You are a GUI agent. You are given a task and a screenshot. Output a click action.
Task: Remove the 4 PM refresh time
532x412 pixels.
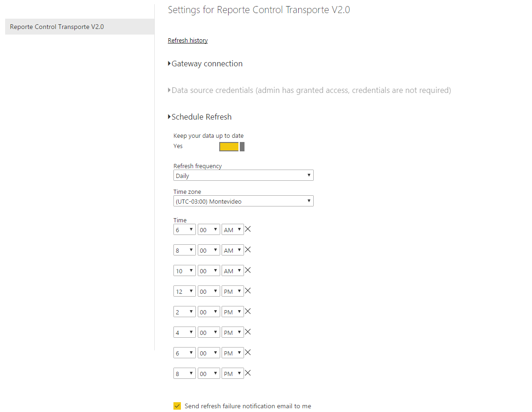(248, 332)
